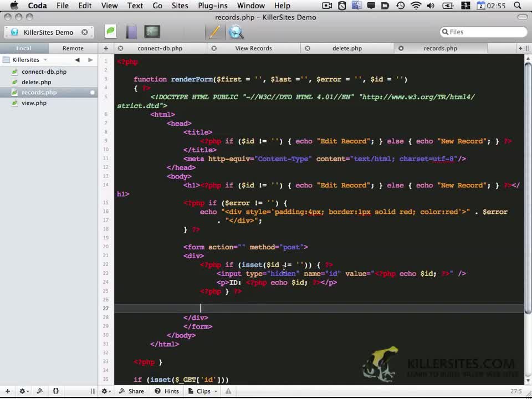Open the Coda application menu
Viewport: 532px width, 399px height.
coord(37,6)
